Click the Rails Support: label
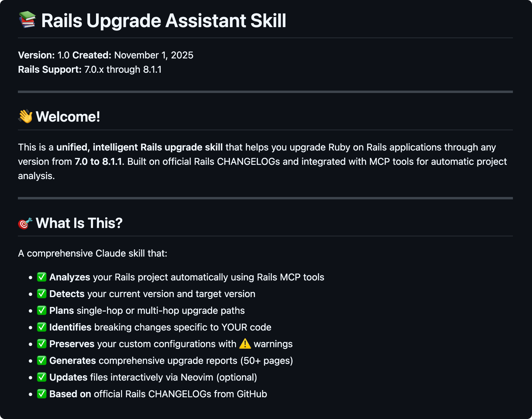Screen dimensions: 532x419 [x=50, y=69]
